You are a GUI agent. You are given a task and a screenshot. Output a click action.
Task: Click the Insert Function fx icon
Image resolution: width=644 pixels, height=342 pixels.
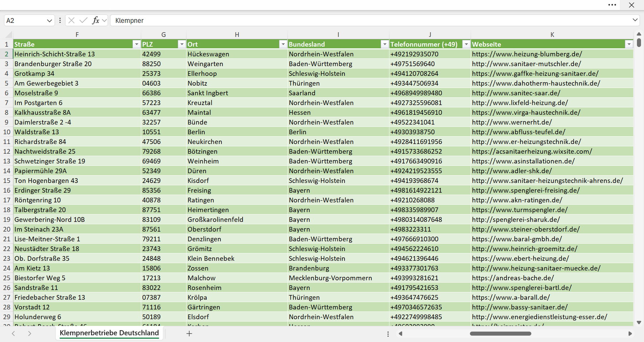point(96,20)
